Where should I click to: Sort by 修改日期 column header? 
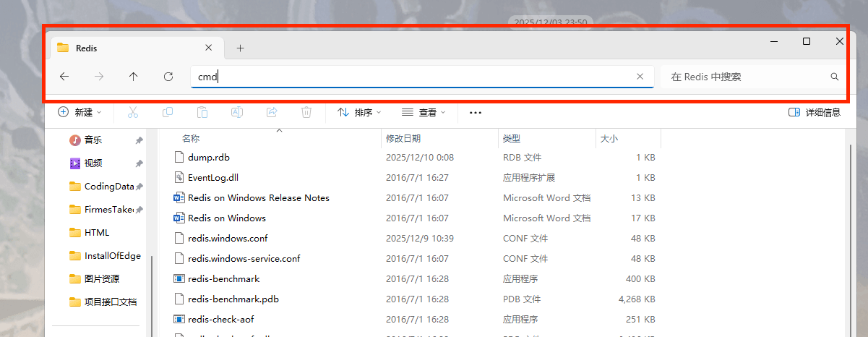(403, 138)
